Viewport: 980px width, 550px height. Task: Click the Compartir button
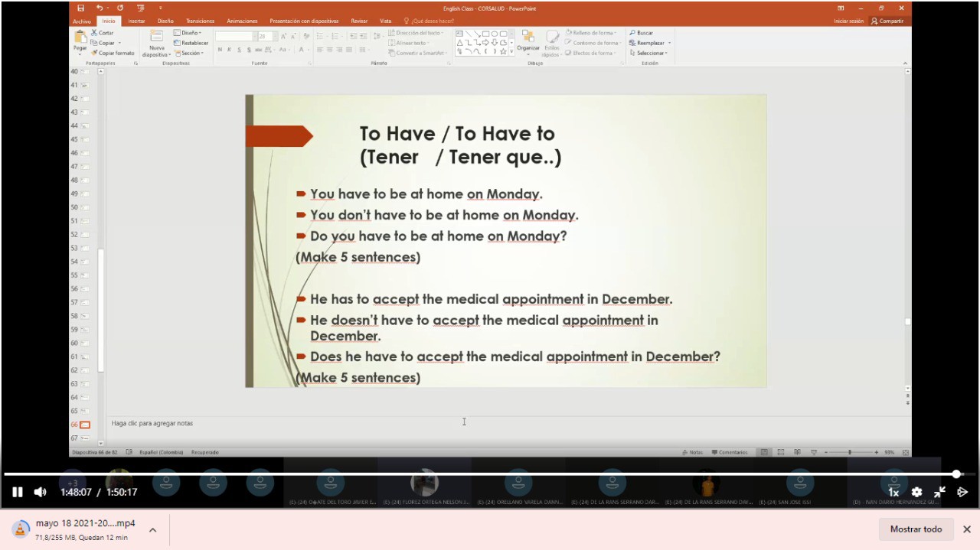click(887, 21)
